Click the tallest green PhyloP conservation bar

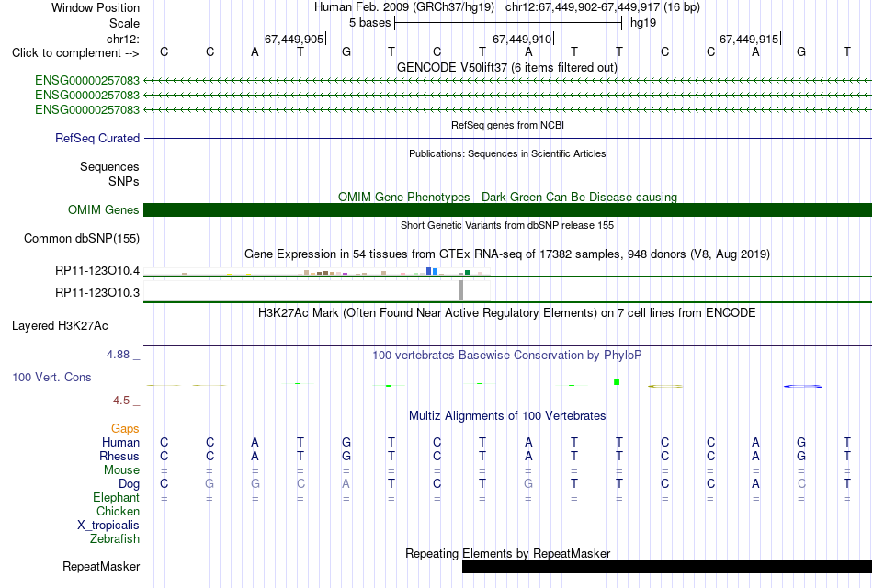[x=617, y=381]
